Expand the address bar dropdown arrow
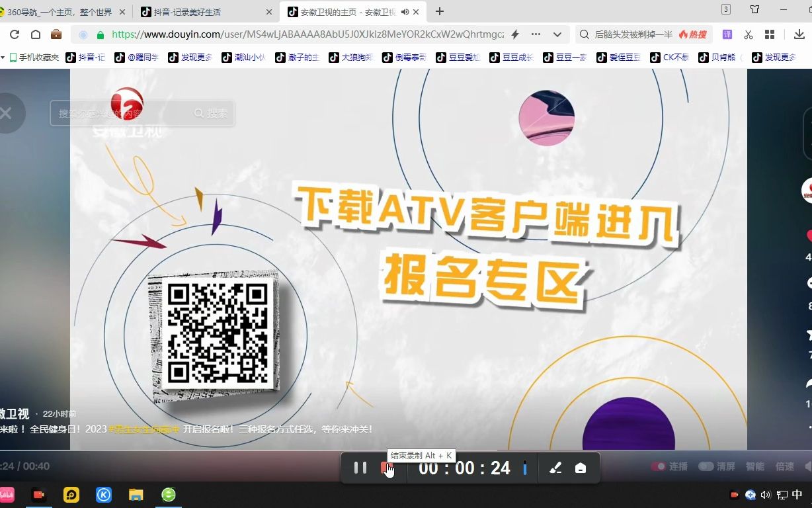 click(x=557, y=34)
